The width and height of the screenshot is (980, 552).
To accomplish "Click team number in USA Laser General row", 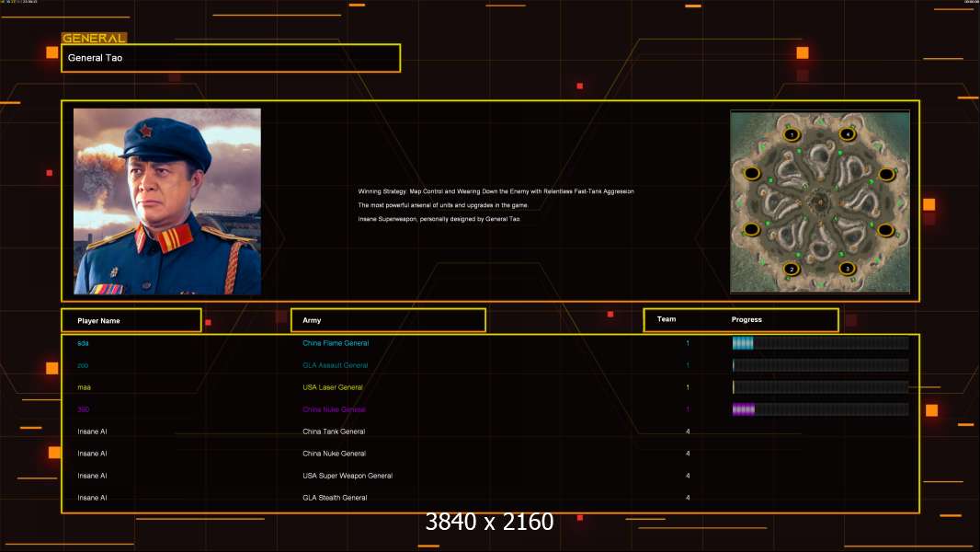I will 688,387.
